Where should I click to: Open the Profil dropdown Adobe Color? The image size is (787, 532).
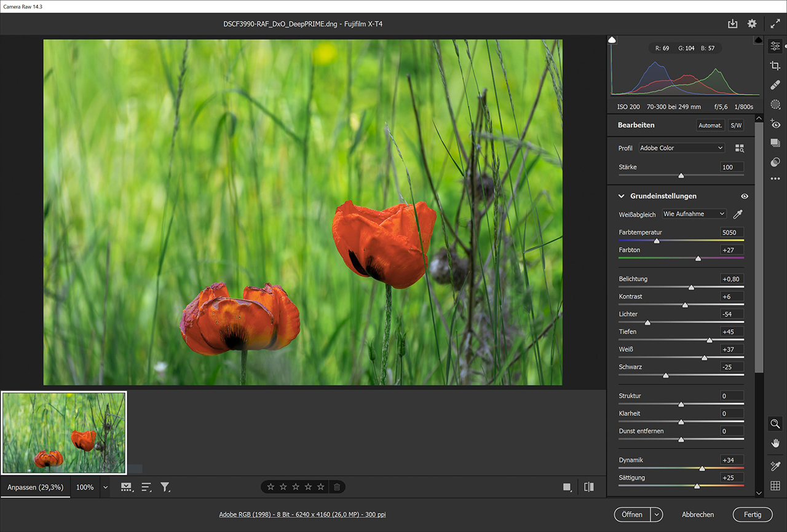pyautogui.click(x=681, y=148)
